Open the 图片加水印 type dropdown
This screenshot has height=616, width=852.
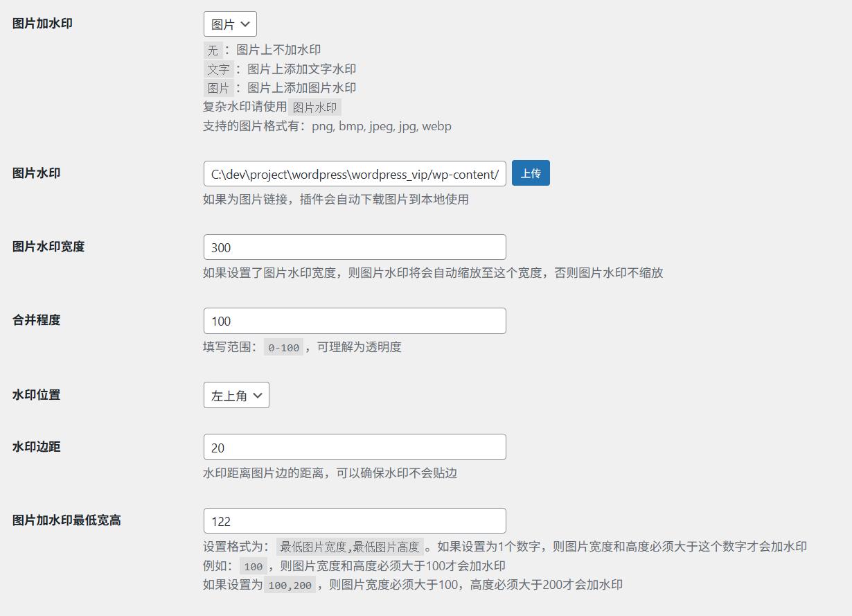[230, 24]
